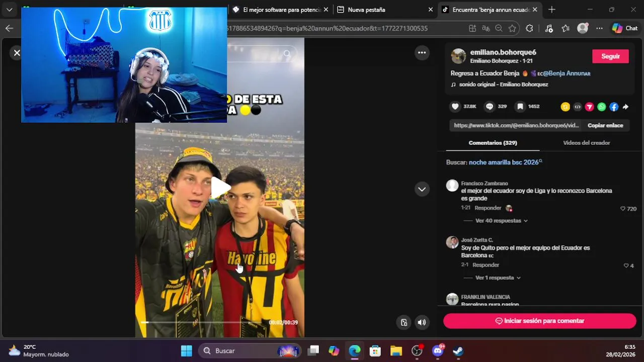Open the tab actions dropdown menu
This screenshot has width=644, height=362.
click(x=10, y=10)
